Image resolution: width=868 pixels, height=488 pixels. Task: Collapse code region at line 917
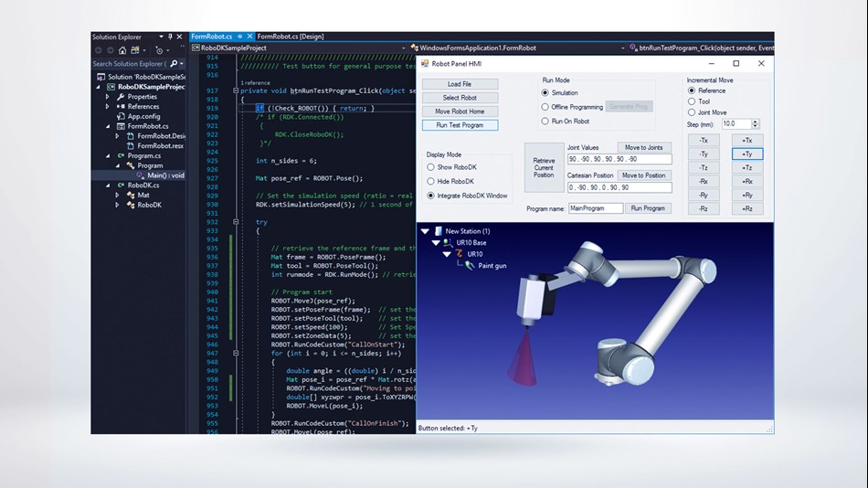(x=236, y=90)
